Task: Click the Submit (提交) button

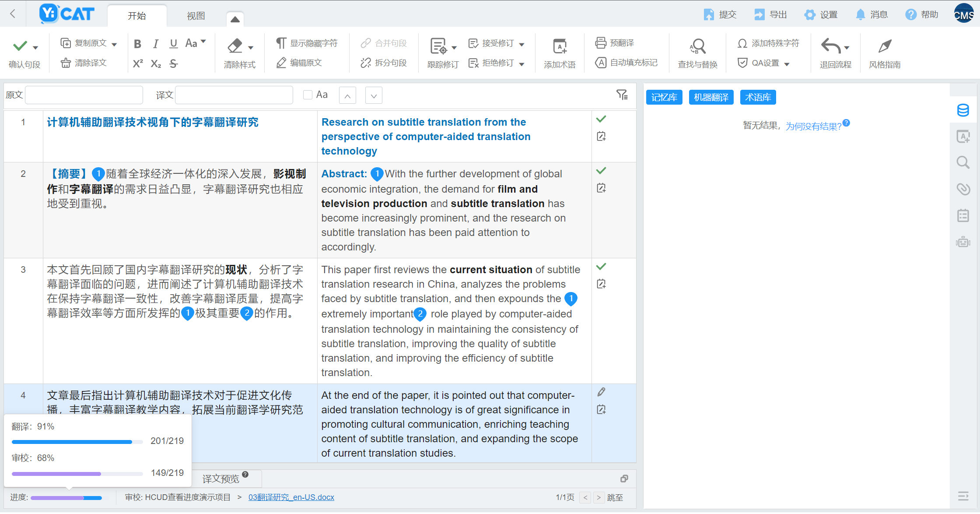Action: pos(720,14)
